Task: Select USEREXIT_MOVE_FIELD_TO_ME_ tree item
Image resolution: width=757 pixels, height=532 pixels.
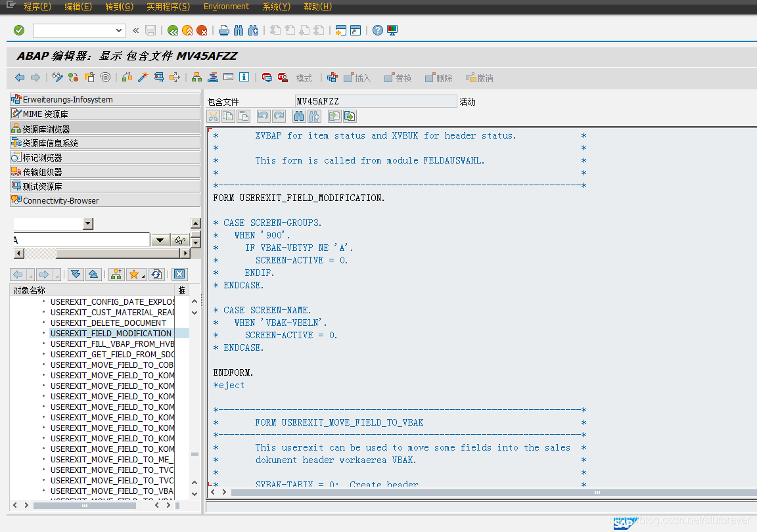Action: coord(112,460)
